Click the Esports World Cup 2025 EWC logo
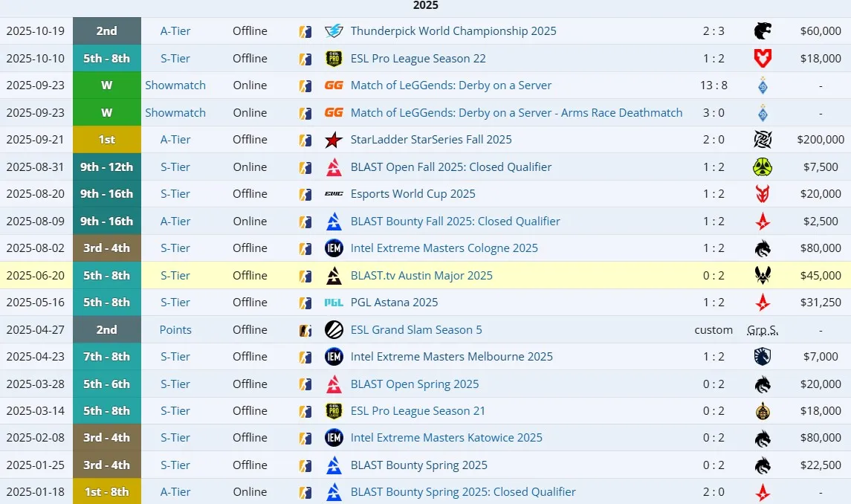 point(334,194)
